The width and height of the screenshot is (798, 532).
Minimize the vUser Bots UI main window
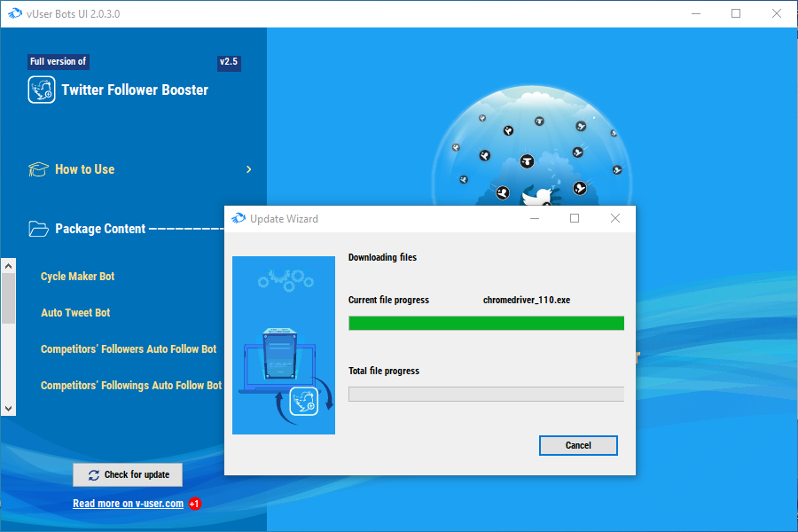click(696, 14)
